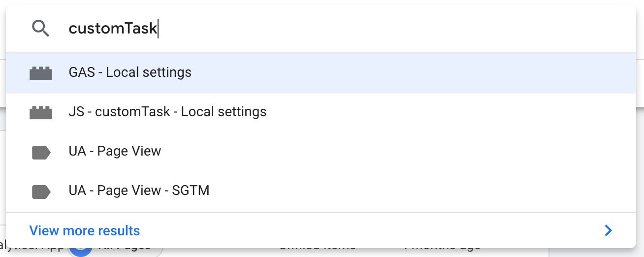The height and width of the screenshot is (257, 644).
Task: Click the tag icon next to UA - Page View - SGTM
Action: coord(41,192)
